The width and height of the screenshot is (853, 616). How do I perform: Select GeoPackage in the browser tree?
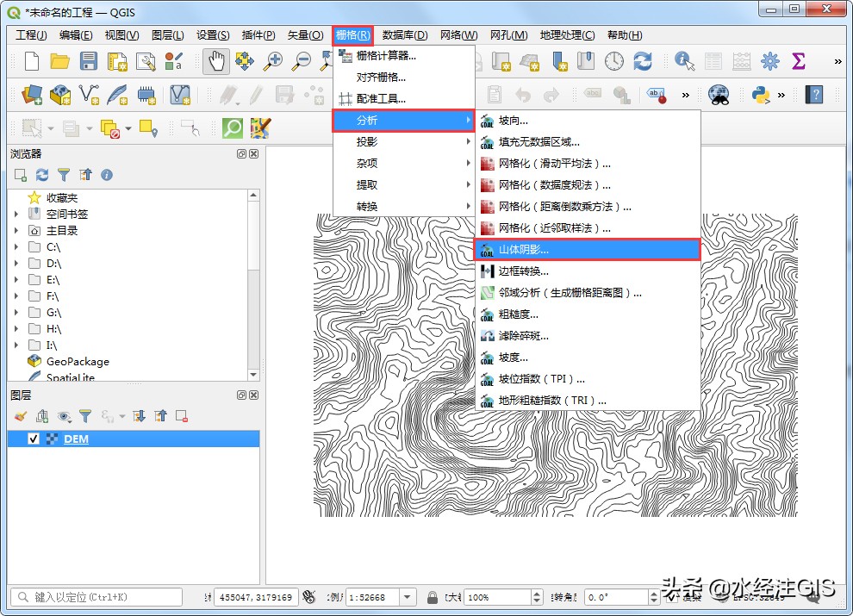point(78,361)
